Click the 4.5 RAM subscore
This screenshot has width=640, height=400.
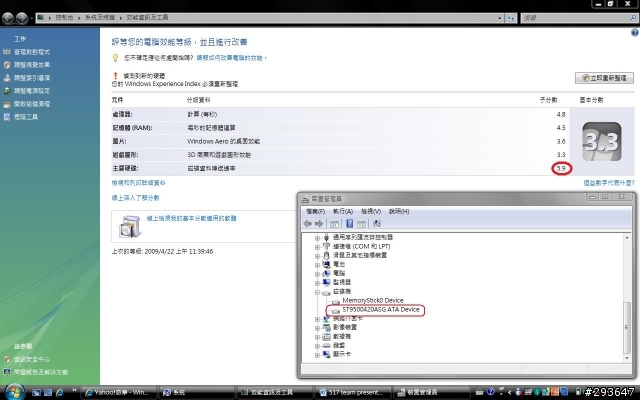click(561, 128)
